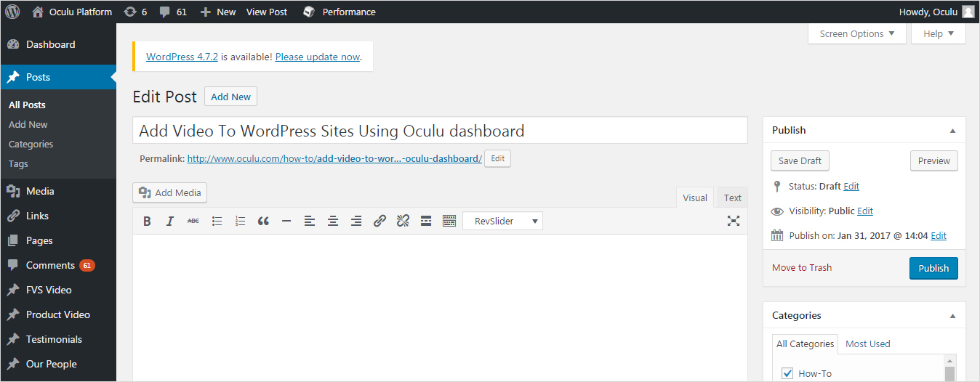The image size is (980, 382).
Task: Open Categories submenu under Posts
Action: (x=31, y=144)
